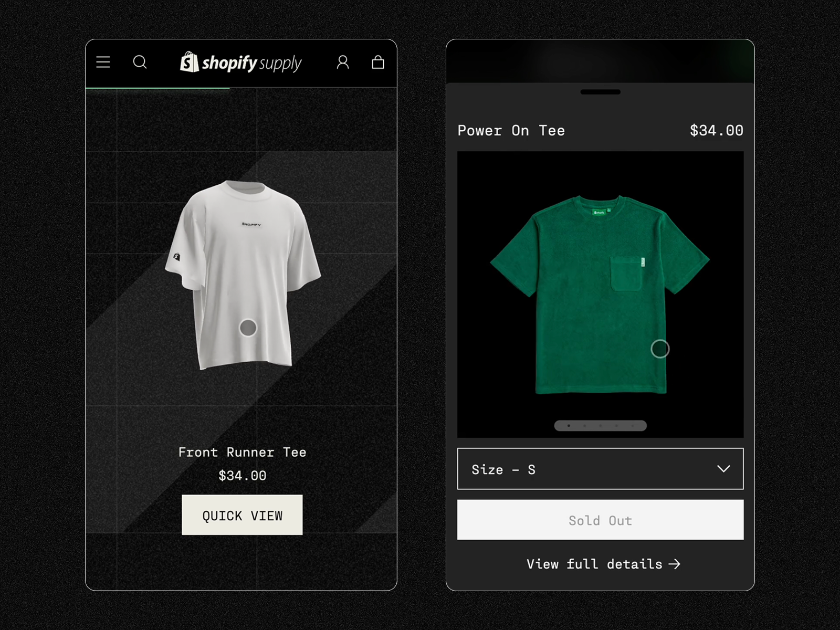Open View full details link
This screenshot has width=840, height=630.
click(603, 564)
